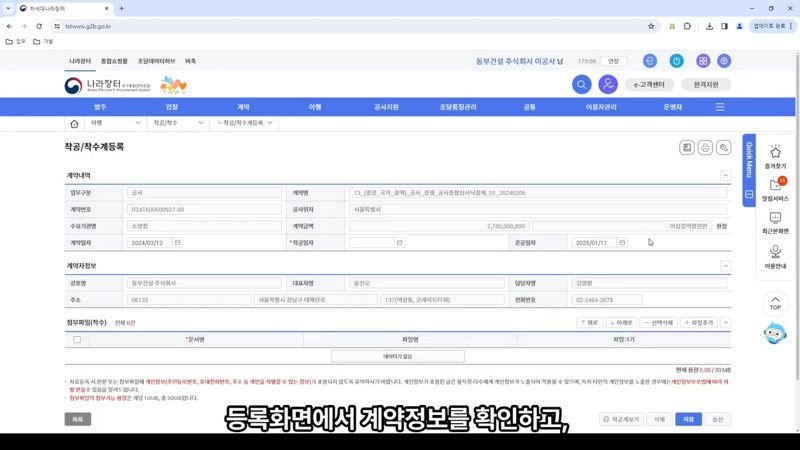Open the 공통 main menu
This screenshot has width=800, height=450.
[x=530, y=107]
